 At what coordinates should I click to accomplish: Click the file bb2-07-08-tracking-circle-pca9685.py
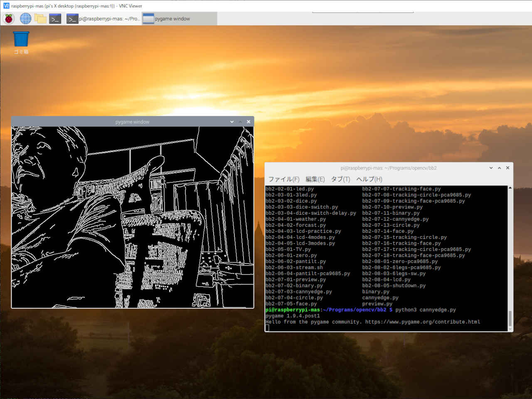[416, 195]
